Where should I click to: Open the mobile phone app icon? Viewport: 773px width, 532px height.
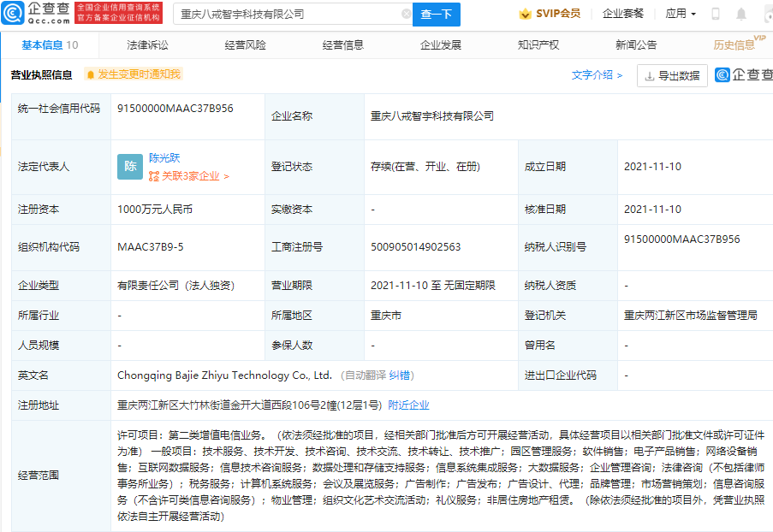(716, 14)
